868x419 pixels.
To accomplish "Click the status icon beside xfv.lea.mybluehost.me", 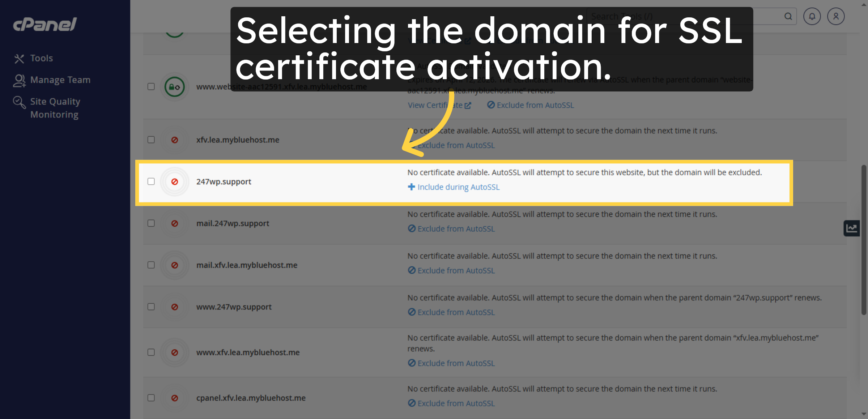I will tap(175, 140).
